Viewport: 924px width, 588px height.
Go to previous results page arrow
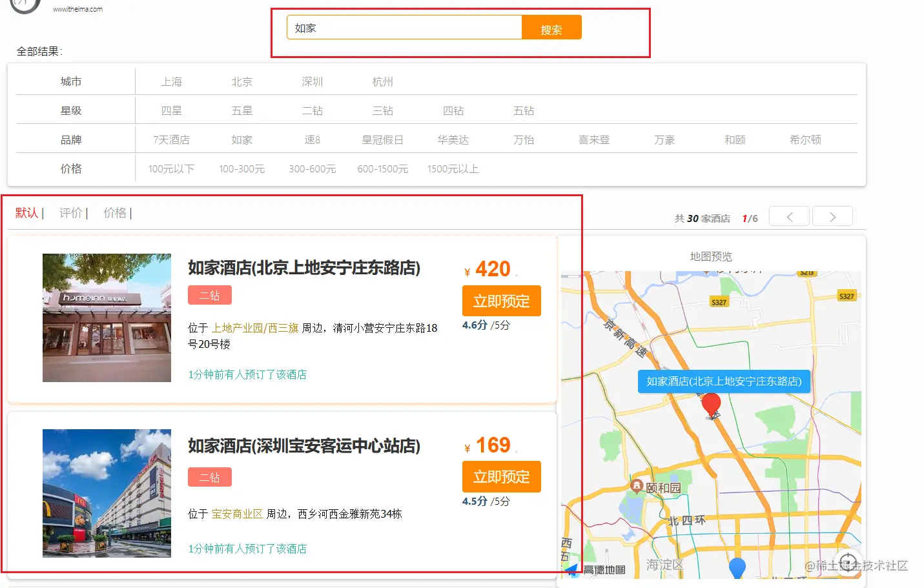click(790, 217)
